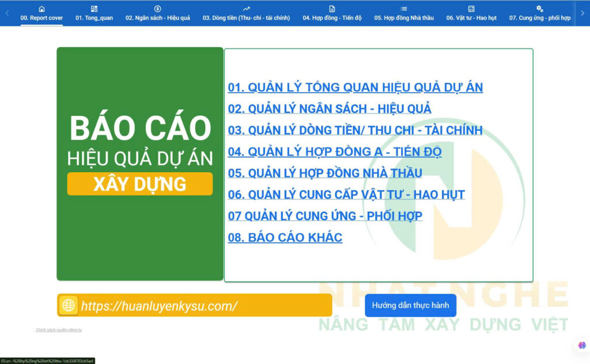Click the list icon above Hợp đồng Nhà thầu
Screen dimensions: 590x364
404,9
